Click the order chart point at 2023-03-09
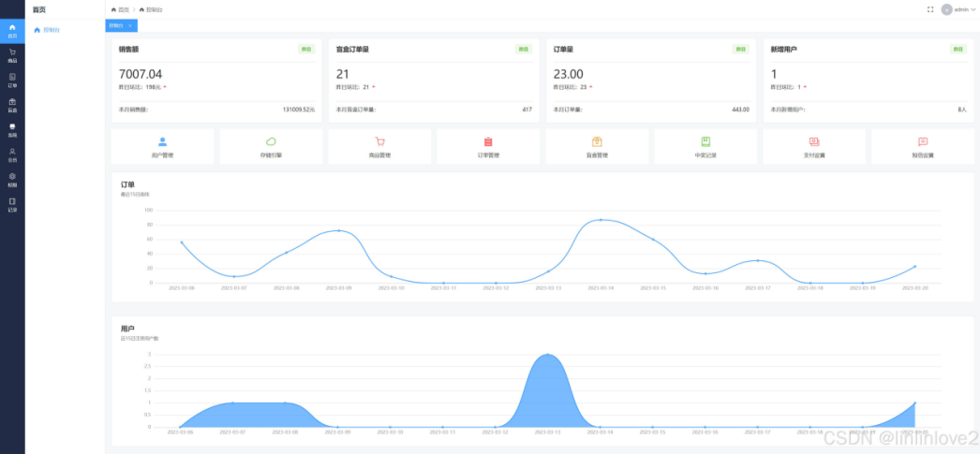 [339, 230]
